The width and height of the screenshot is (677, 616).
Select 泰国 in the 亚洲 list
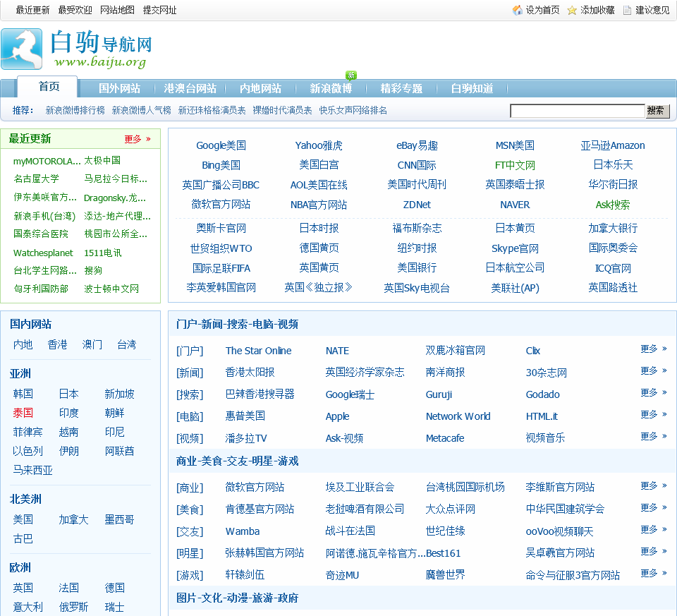pos(23,413)
